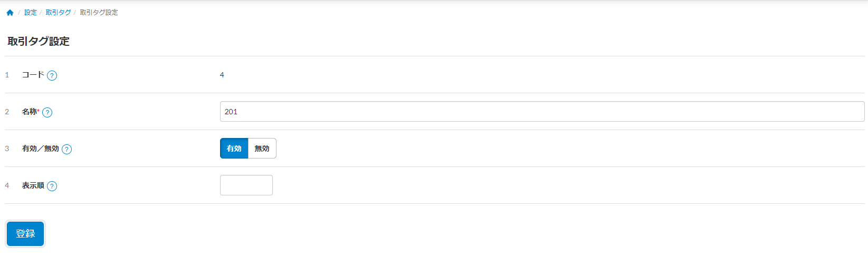
Task: Click the bold 取引タグ設定 page heading
Action: point(39,42)
